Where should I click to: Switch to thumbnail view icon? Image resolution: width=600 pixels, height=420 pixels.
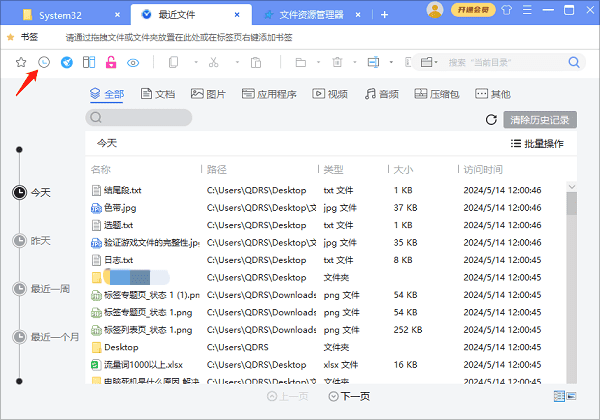(x=571, y=396)
